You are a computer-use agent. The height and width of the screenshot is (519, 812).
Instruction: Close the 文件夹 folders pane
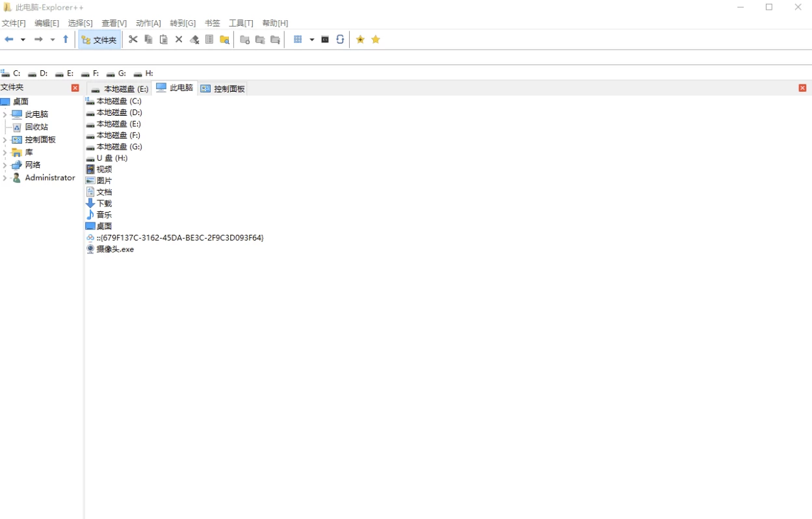click(75, 88)
